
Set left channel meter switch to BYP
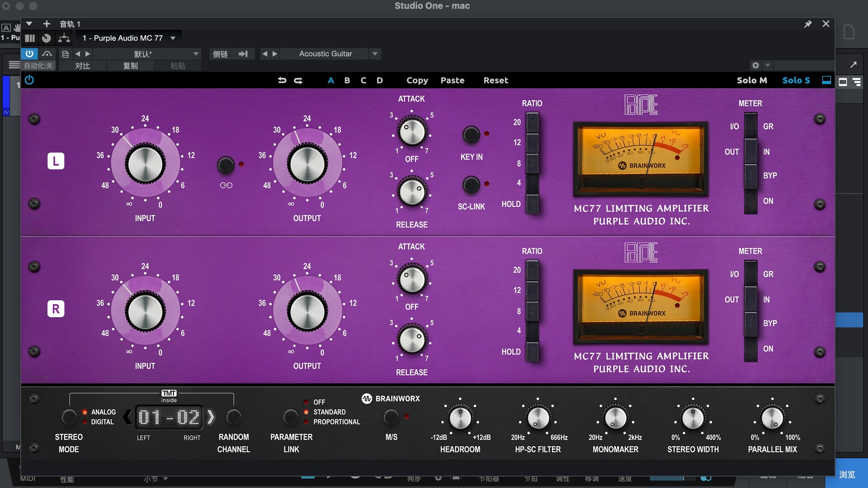(750, 176)
